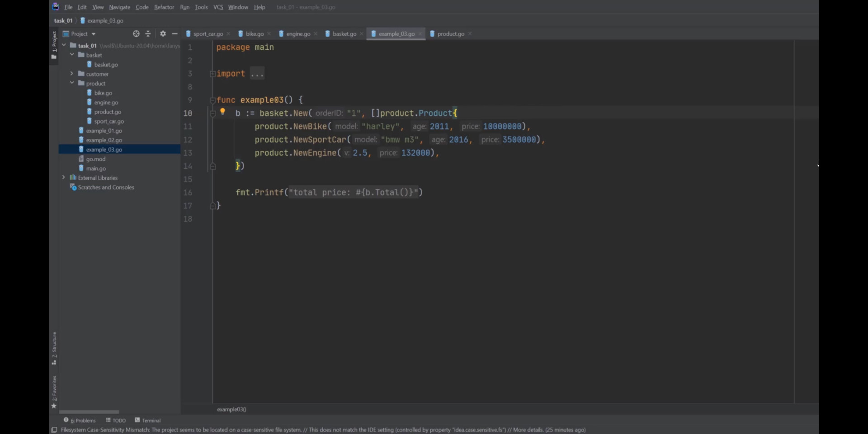Click the Project panel horizontal scrollbar
This screenshot has height=434, width=868.
pos(89,412)
